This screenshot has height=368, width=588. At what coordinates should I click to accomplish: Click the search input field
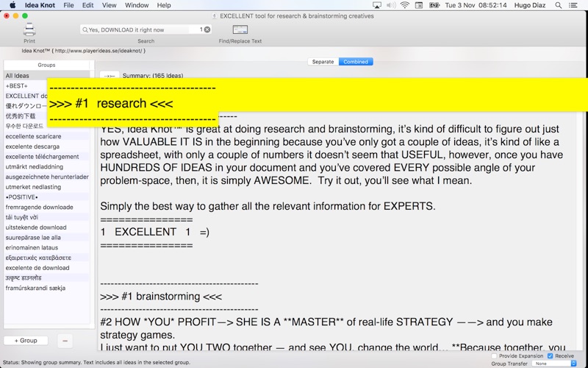pos(144,29)
